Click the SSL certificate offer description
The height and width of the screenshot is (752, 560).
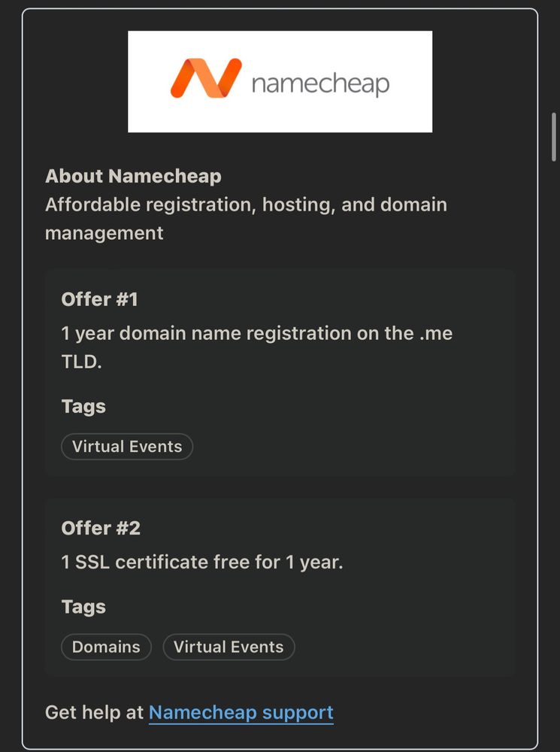click(x=201, y=562)
